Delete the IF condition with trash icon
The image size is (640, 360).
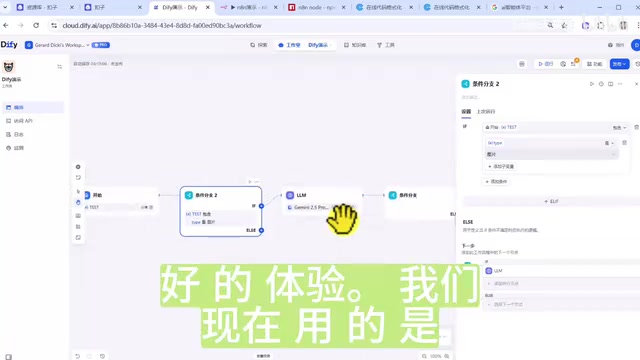[636, 127]
